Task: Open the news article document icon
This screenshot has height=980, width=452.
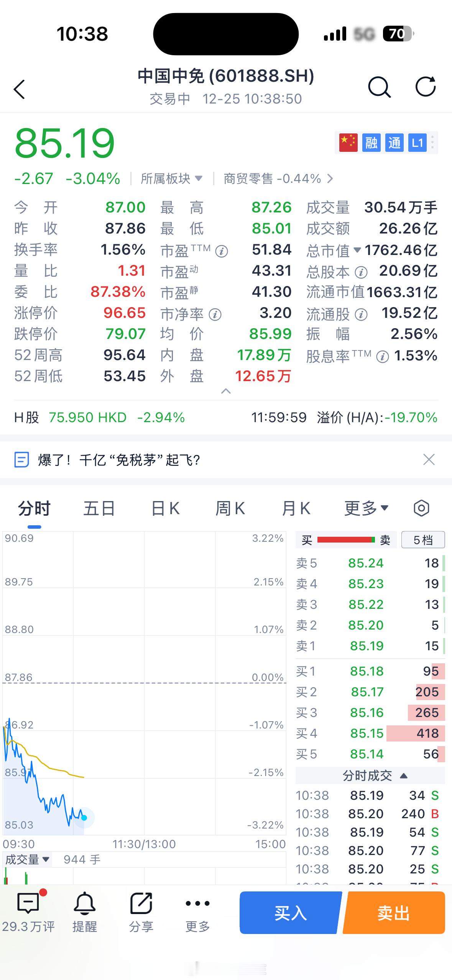Action: [21, 459]
